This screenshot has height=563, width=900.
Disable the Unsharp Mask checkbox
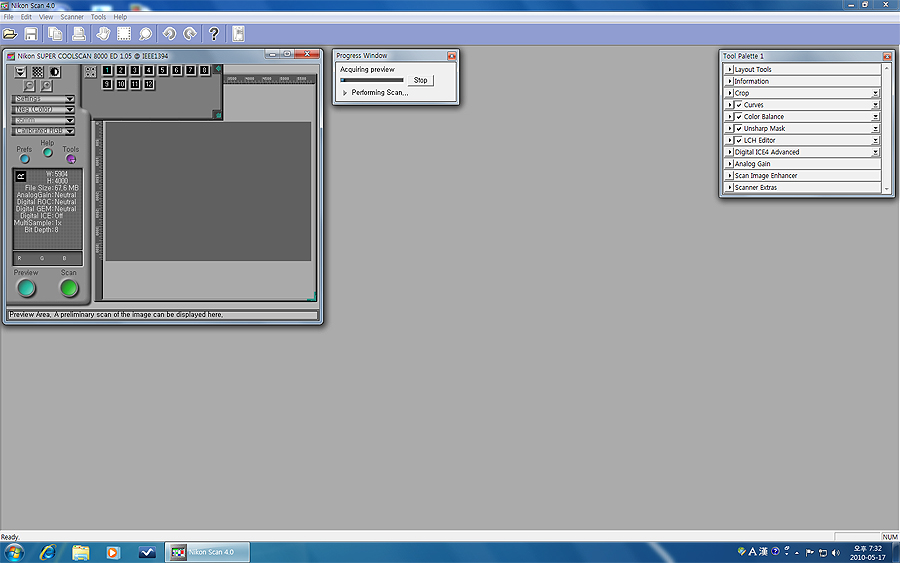coord(738,129)
